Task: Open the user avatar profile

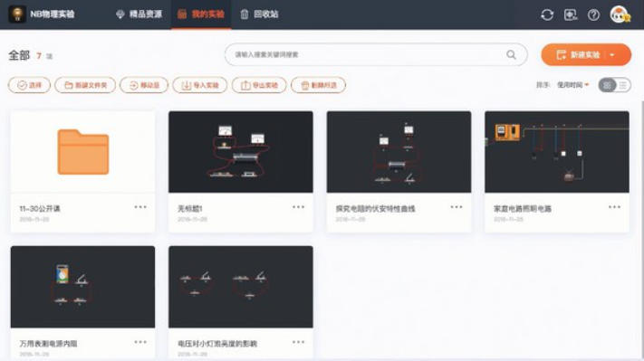Action: click(x=620, y=14)
